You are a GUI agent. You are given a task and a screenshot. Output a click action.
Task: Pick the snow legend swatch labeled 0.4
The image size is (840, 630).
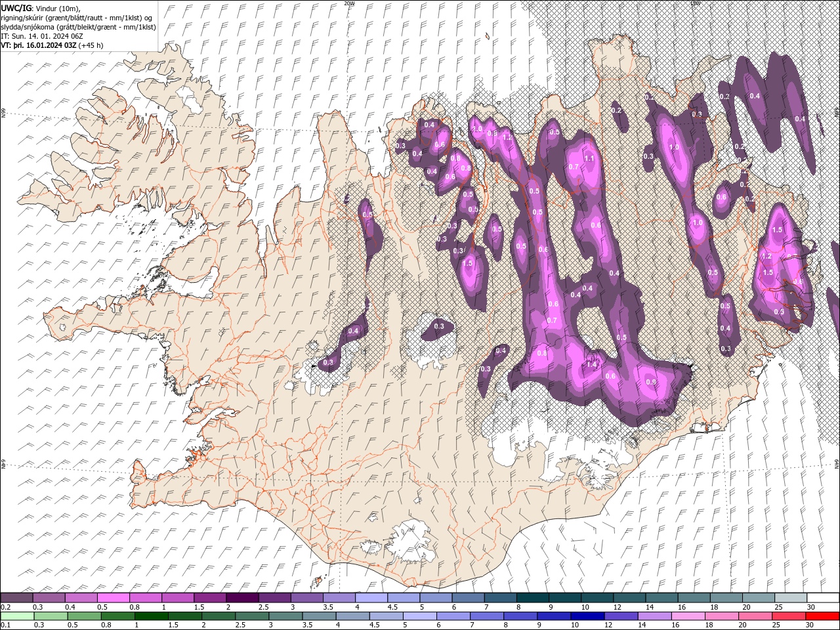coord(81,598)
